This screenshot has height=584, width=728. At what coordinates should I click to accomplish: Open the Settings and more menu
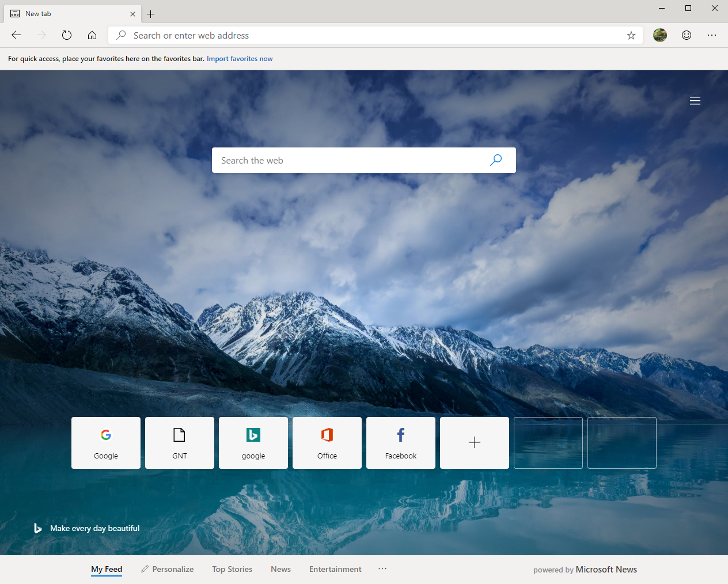point(712,35)
